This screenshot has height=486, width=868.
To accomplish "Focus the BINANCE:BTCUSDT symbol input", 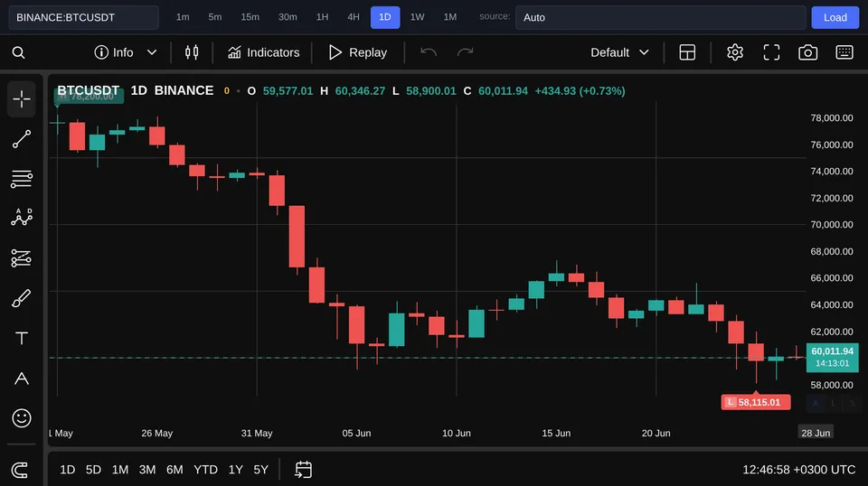I will 83,17.
